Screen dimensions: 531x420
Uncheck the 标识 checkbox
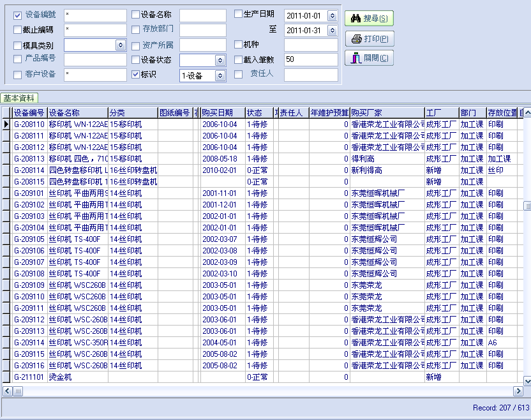point(135,74)
